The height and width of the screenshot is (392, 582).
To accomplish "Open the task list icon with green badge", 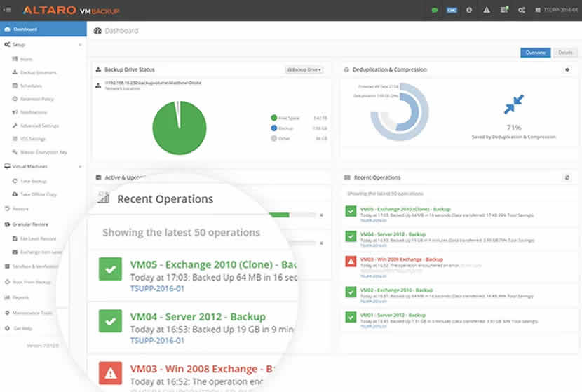I will point(504,10).
